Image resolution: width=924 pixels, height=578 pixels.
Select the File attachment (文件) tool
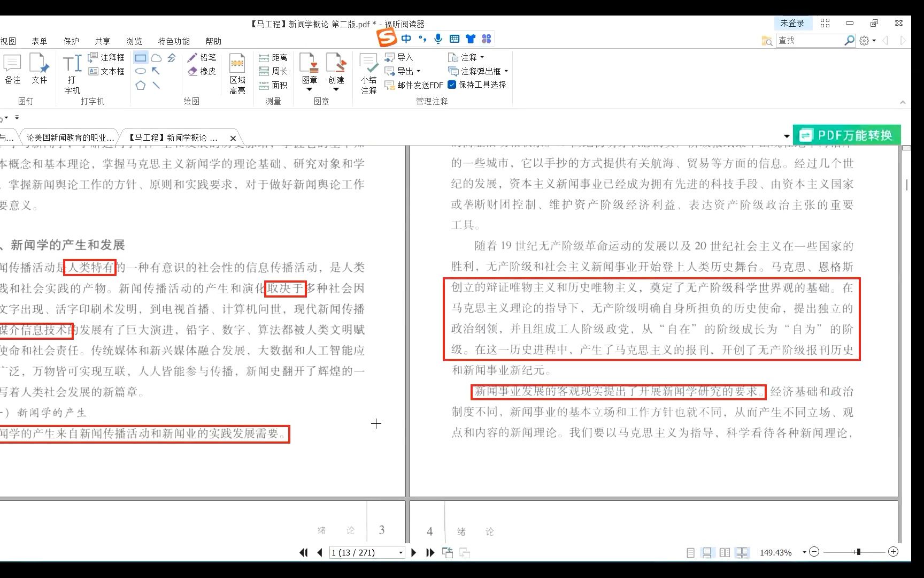pos(39,69)
